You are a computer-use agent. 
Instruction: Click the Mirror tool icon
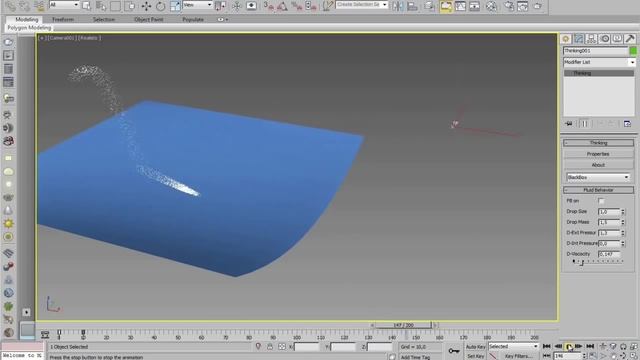click(x=398, y=6)
